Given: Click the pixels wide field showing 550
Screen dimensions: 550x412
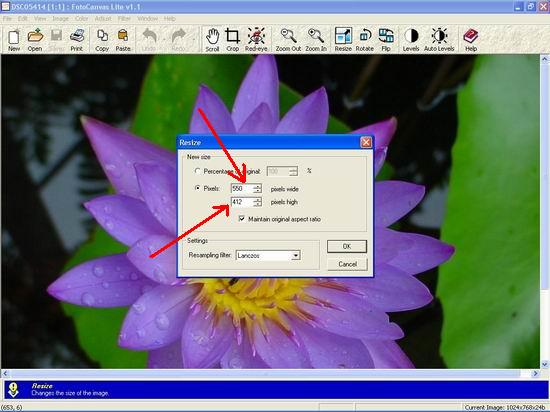Looking at the screenshot, I should [242, 189].
